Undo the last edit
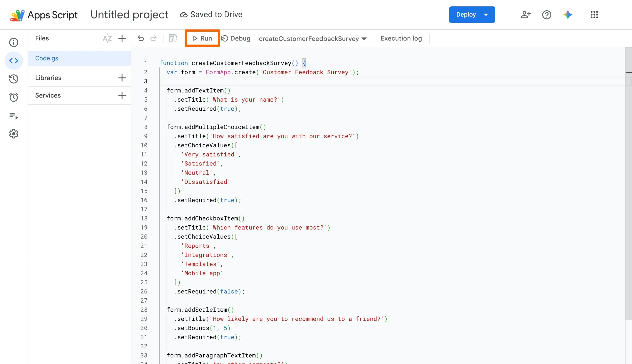The height and width of the screenshot is (364, 632). (x=141, y=38)
